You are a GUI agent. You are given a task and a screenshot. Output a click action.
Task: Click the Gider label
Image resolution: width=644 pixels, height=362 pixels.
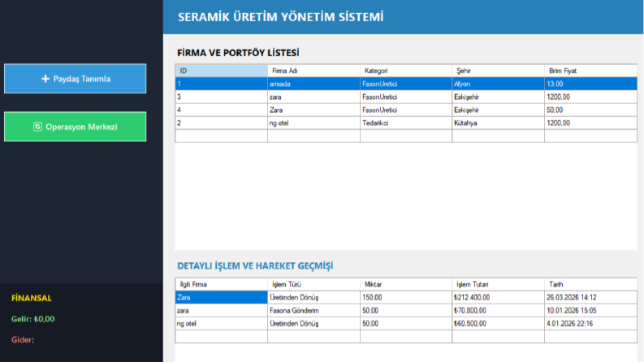click(x=23, y=339)
